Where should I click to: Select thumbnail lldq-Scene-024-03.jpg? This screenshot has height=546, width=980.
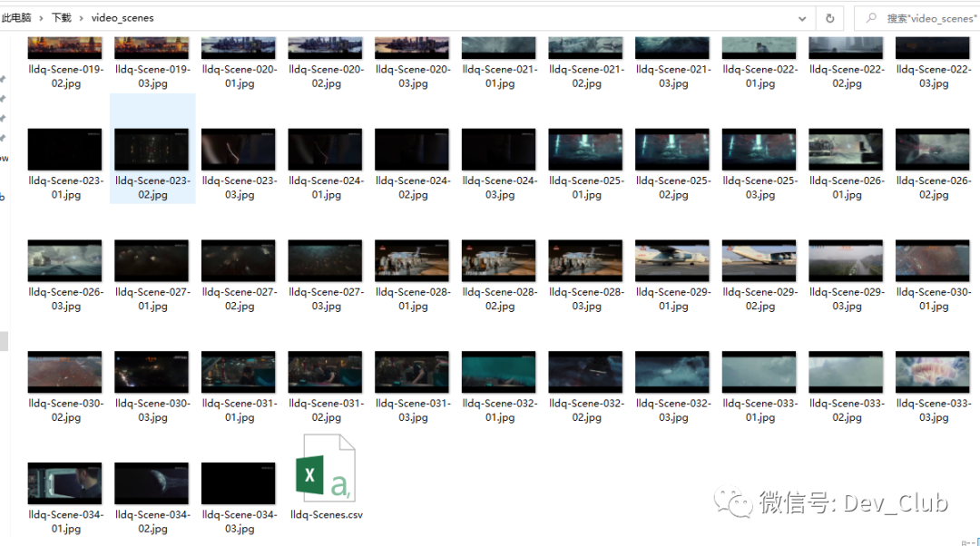pyautogui.click(x=499, y=150)
